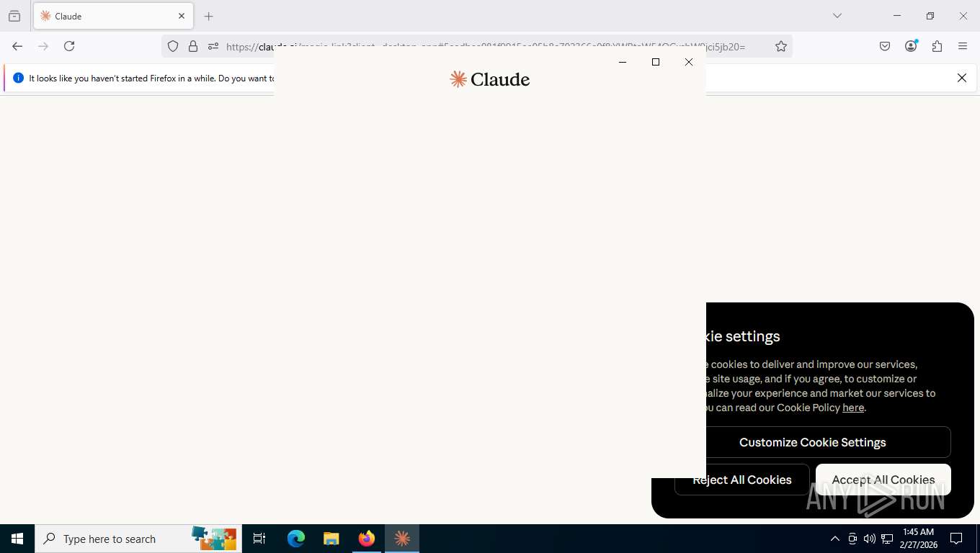Click Accept All Cookies button
Viewport: 980px width, 553px height.
click(x=883, y=480)
